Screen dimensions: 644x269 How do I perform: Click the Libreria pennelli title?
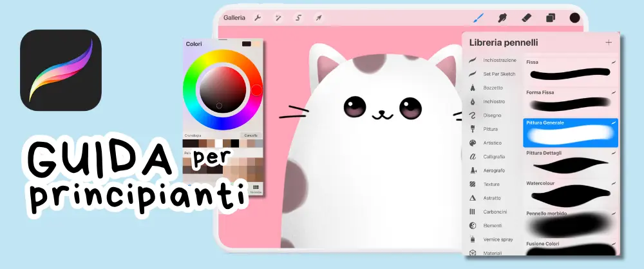[504, 43]
